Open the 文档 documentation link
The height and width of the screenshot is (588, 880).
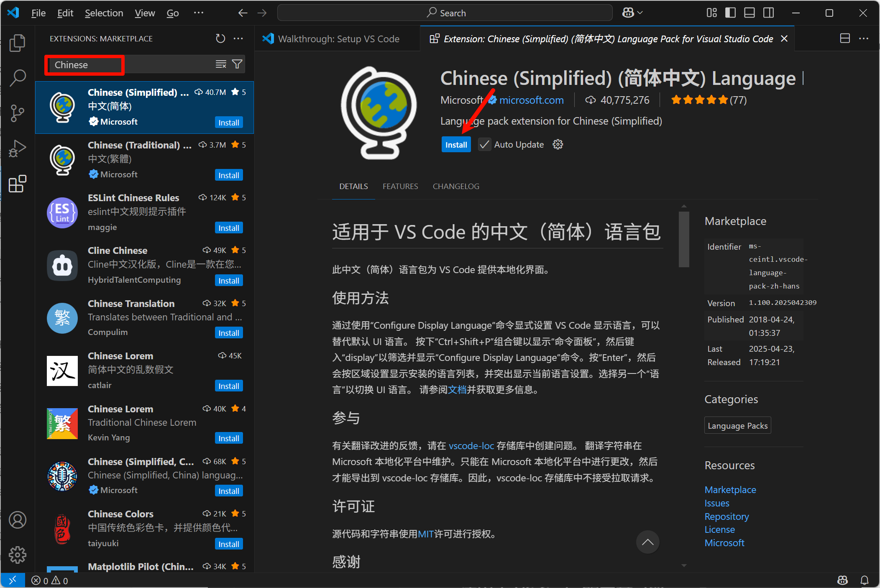(457, 390)
